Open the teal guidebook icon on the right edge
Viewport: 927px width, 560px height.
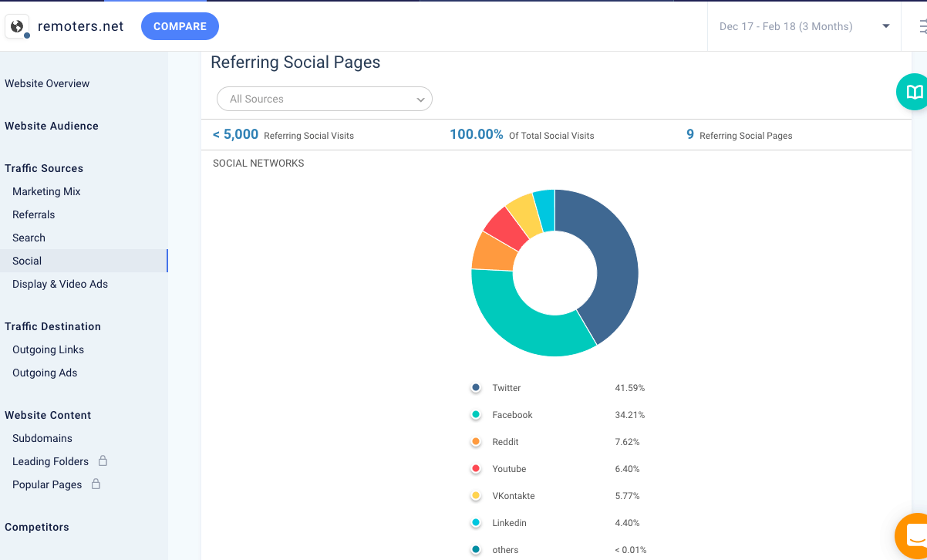click(913, 92)
